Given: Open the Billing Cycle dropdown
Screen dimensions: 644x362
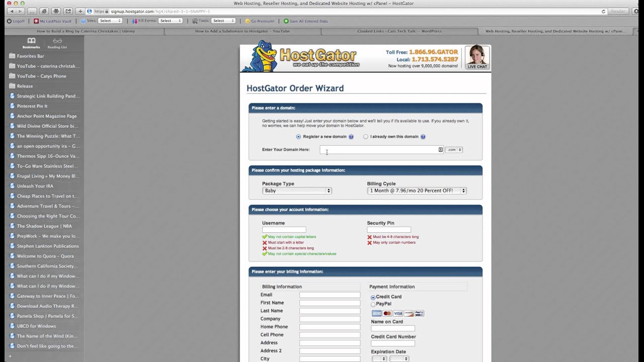Looking at the screenshot, I should click(417, 191).
